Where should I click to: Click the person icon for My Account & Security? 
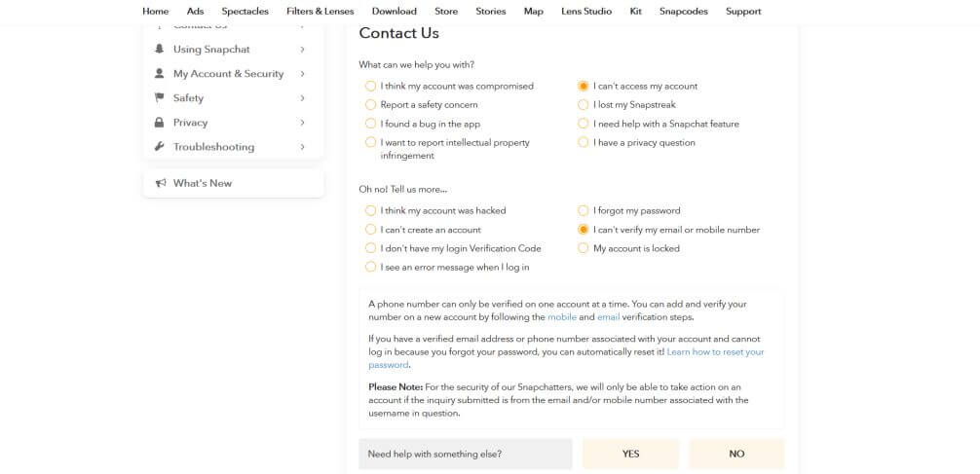[160, 74]
